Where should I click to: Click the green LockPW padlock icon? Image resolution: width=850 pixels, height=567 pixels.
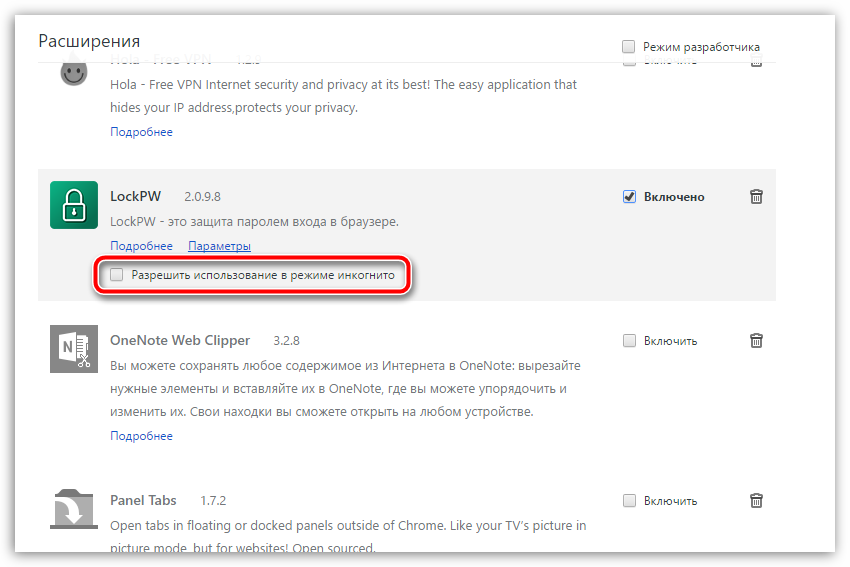(74, 205)
